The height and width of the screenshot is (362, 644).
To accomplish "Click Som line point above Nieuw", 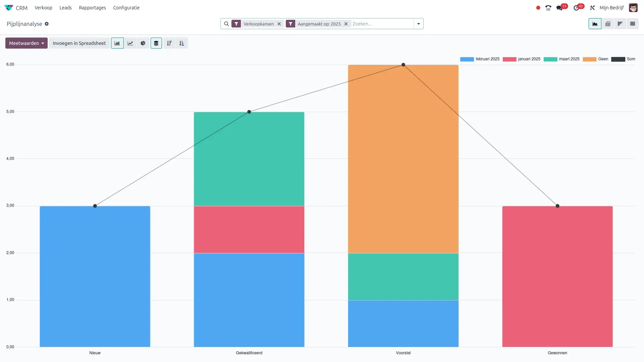I will point(95,206).
